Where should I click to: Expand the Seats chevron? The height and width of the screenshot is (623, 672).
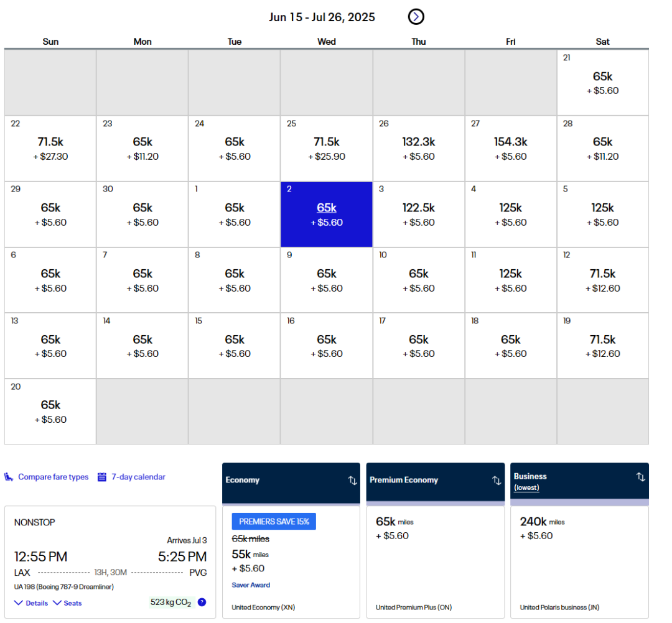tap(57, 602)
